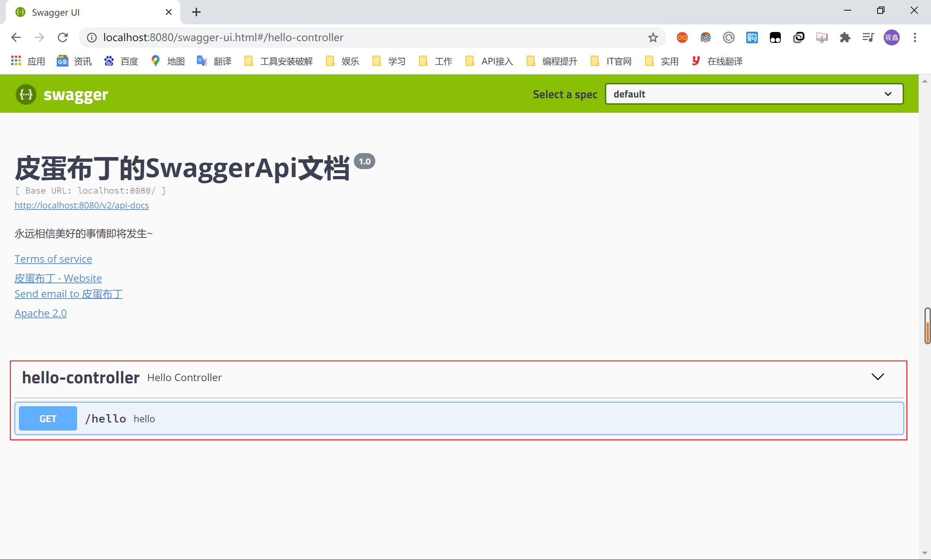The height and width of the screenshot is (560, 931).
Task: Click the Swagger logo icon
Action: tap(26, 94)
